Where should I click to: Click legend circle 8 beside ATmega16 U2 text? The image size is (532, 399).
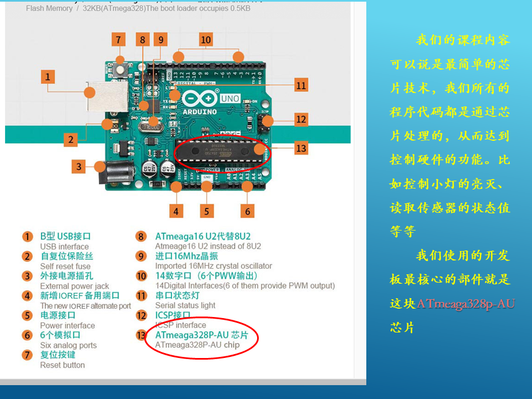click(141, 237)
